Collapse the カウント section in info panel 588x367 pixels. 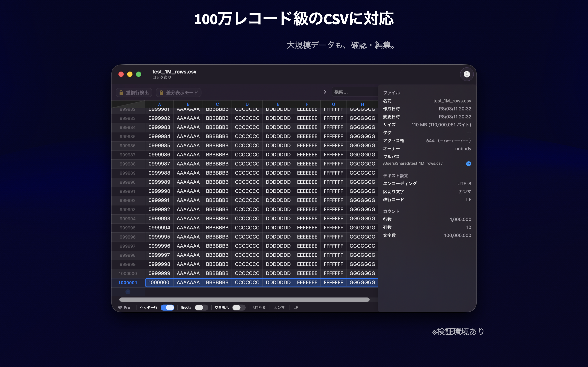(x=391, y=211)
